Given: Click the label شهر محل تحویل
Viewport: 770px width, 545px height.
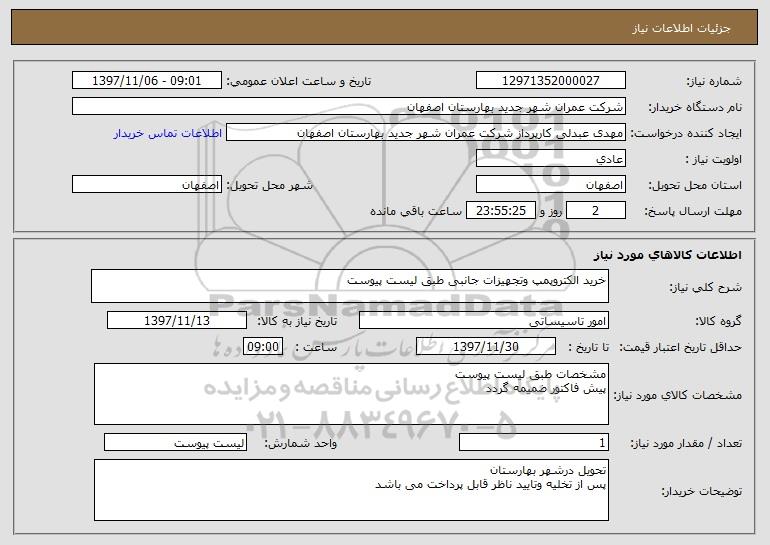Looking at the screenshot, I should coord(269,186).
